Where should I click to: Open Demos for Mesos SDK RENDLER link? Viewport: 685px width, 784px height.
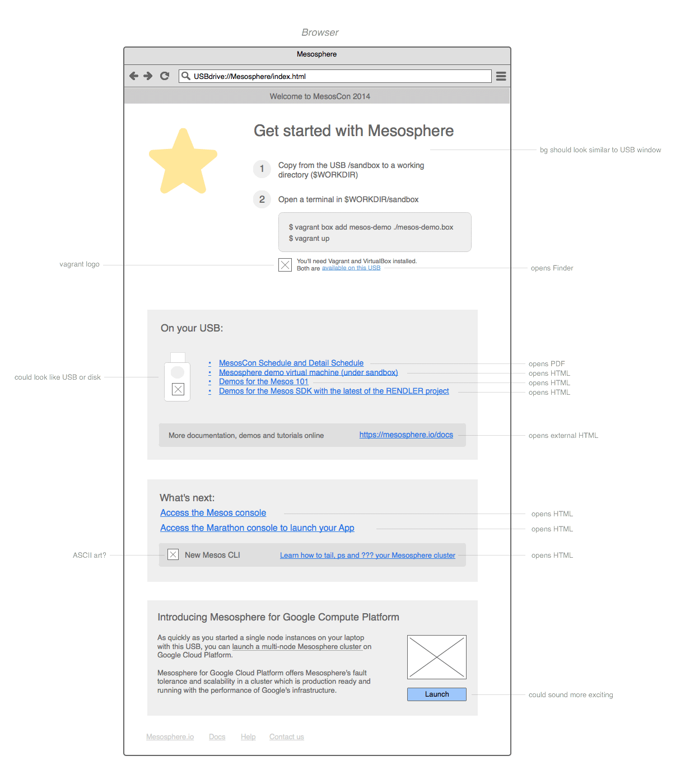click(334, 391)
